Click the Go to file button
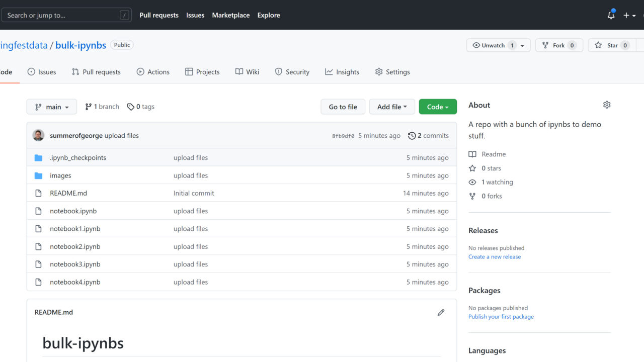The width and height of the screenshot is (644, 362). pos(343,107)
